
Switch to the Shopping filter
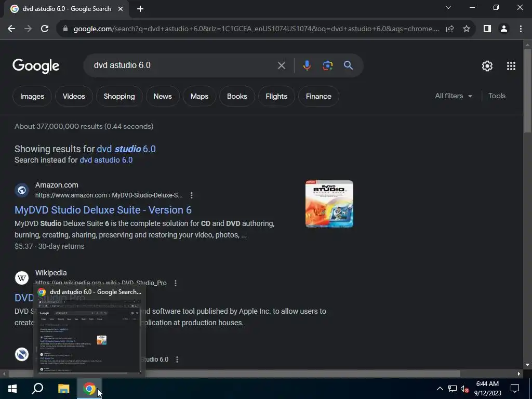click(119, 96)
